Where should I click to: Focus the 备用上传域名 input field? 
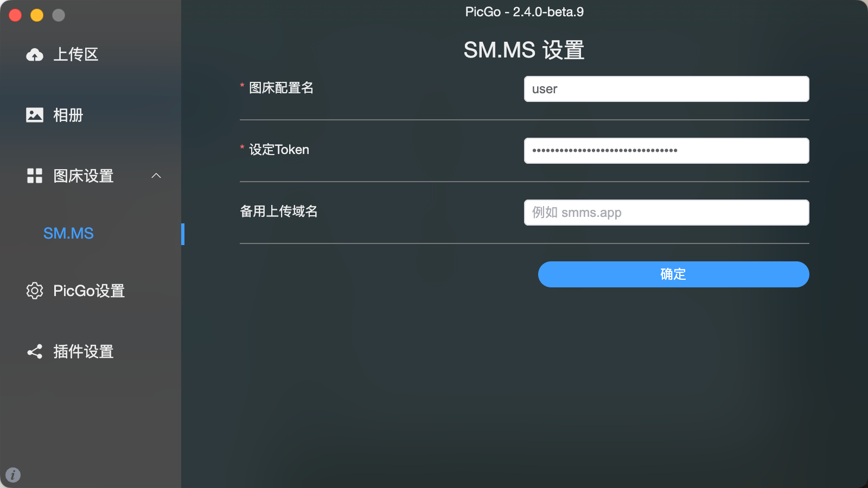667,213
